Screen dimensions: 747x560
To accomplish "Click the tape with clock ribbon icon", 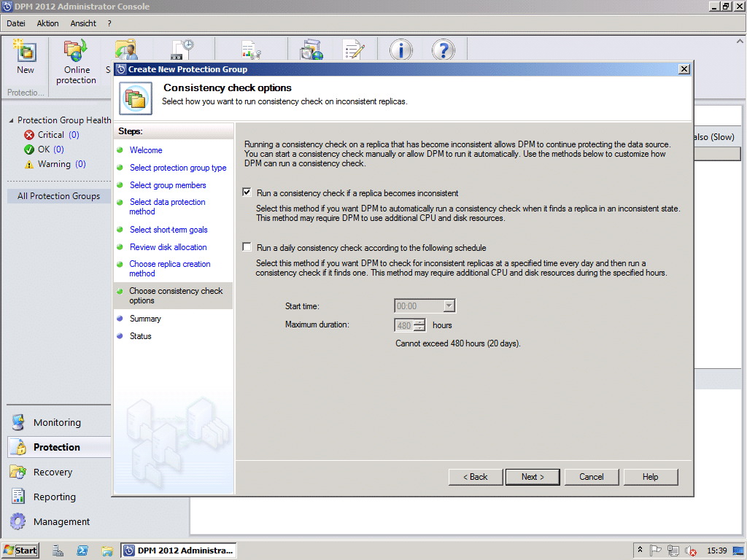I will tap(182, 50).
